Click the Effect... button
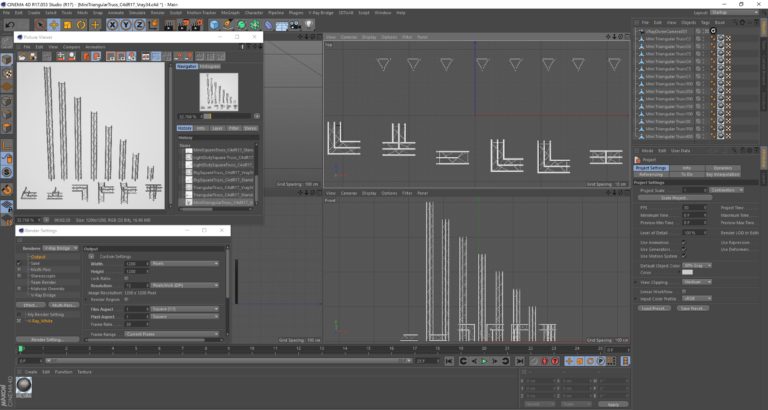768x410 pixels. (x=34, y=305)
